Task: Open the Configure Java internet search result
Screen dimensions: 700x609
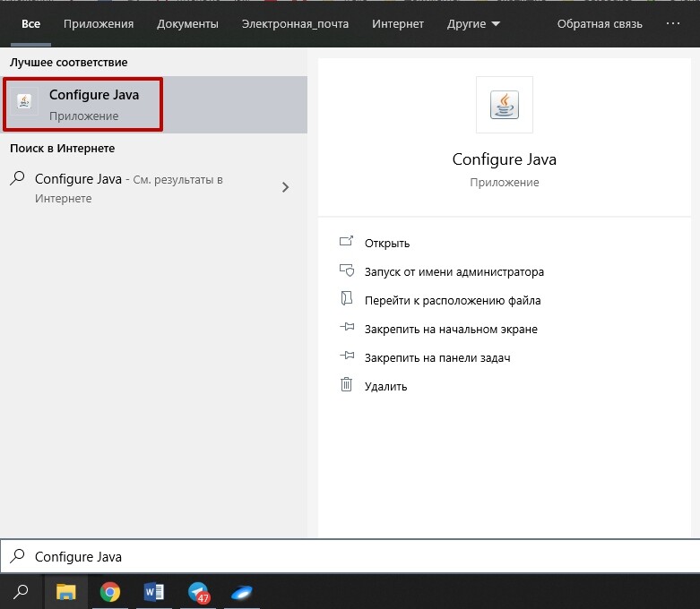Action: [x=153, y=188]
